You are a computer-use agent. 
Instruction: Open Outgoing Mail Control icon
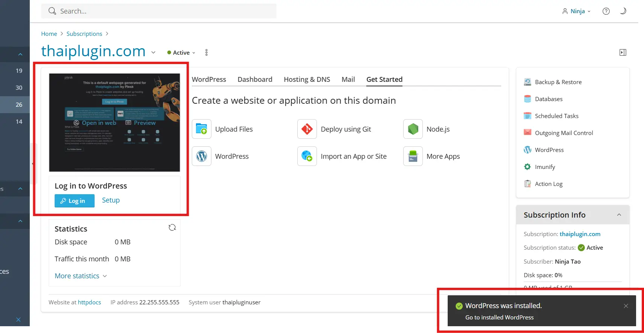pos(528,132)
